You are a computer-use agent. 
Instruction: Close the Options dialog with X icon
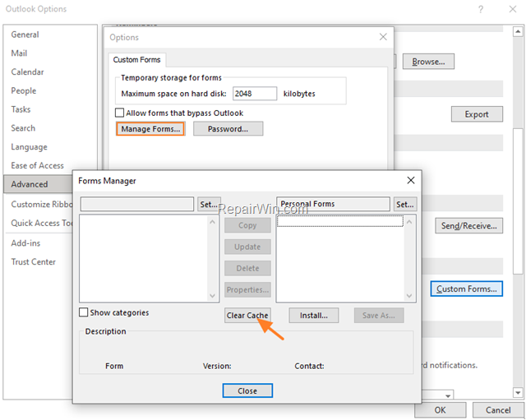click(383, 37)
